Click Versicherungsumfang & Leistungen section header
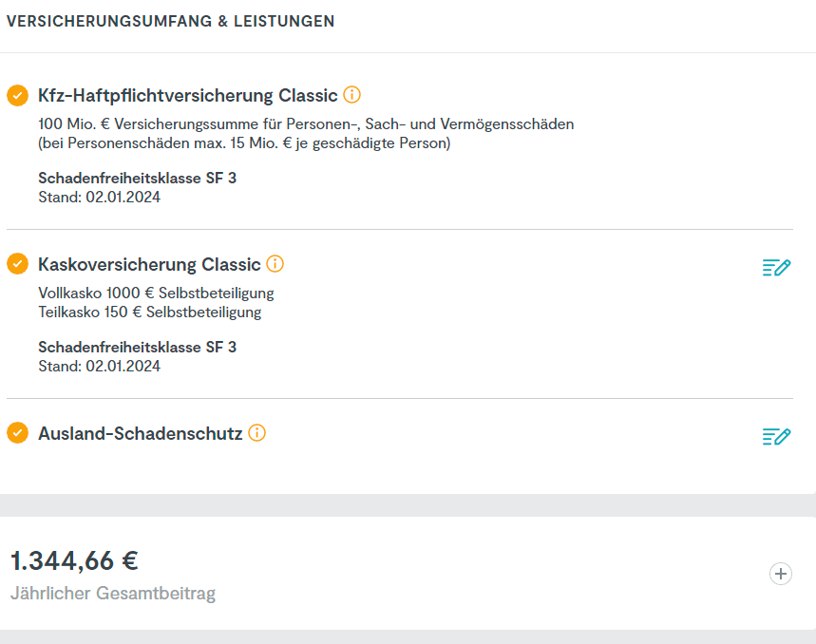This screenshot has height=644, width=816. coord(170,21)
